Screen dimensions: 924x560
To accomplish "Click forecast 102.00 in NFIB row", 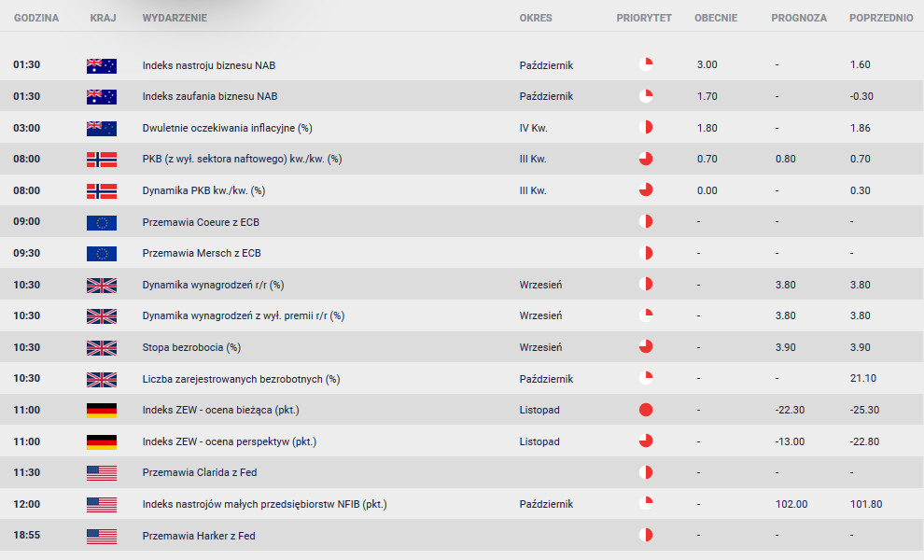I will 791,505.
